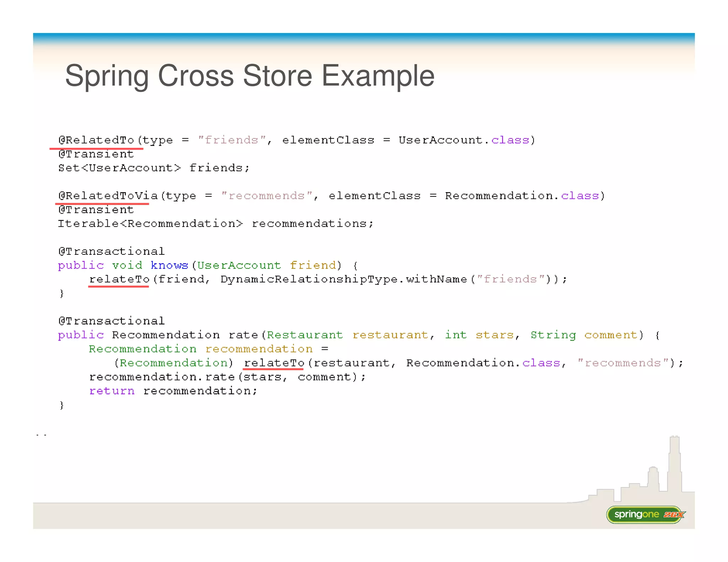Click underlined 'relateTo' in the knows method

pos(119,279)
